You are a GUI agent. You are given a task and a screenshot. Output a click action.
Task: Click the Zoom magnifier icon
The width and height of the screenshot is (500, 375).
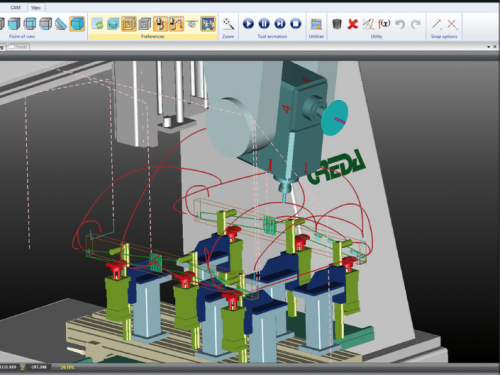(228, 24)
